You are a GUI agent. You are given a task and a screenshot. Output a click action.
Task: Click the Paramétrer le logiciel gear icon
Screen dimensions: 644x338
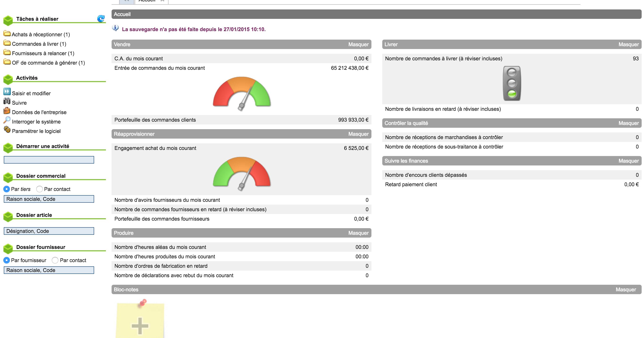point(7,129)
